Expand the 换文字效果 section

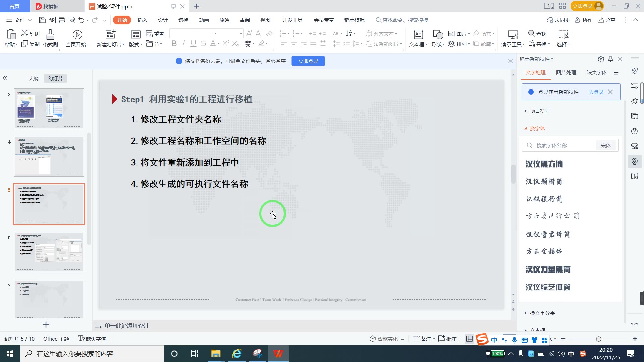point(542,313)
